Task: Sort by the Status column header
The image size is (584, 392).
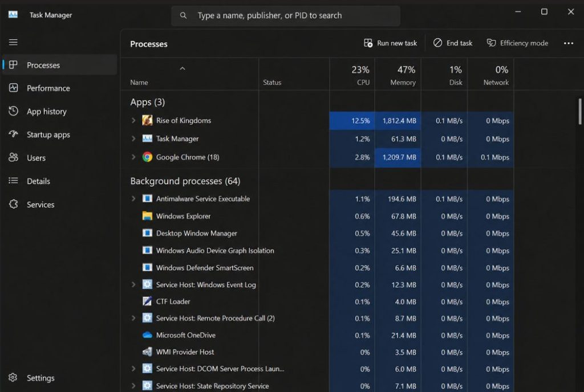Action: 294,75
